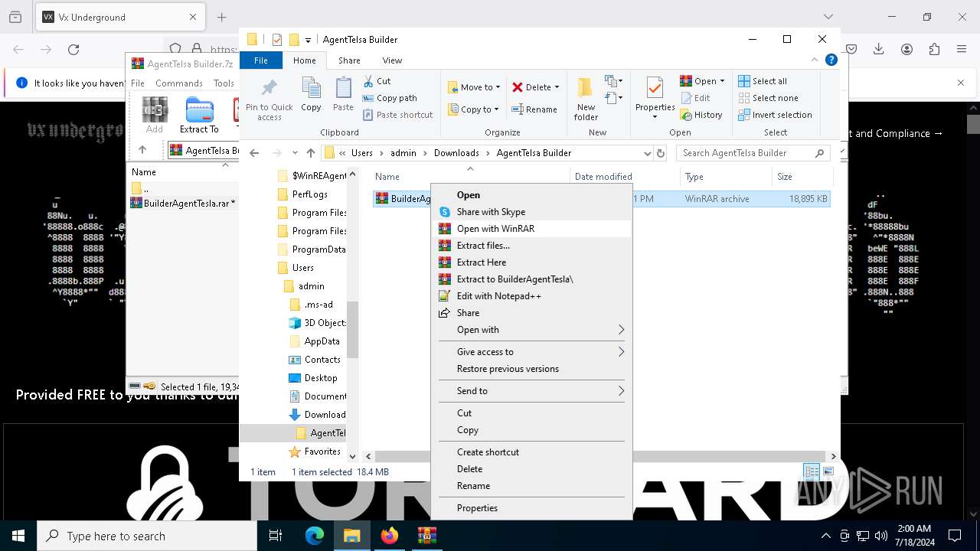The width and height of the screenshot is (980, 551).
Task: Click Pin to Quick access icon
Action: coord(269,88)
